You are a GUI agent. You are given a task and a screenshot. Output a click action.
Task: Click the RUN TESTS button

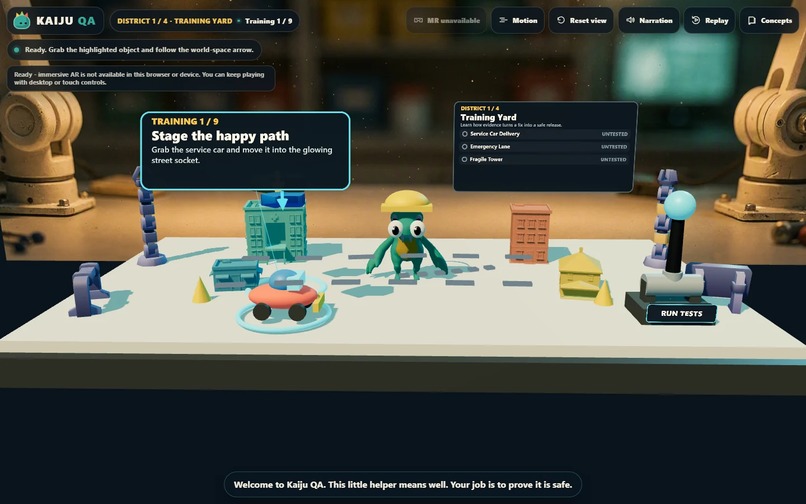(x=681, y=313)
